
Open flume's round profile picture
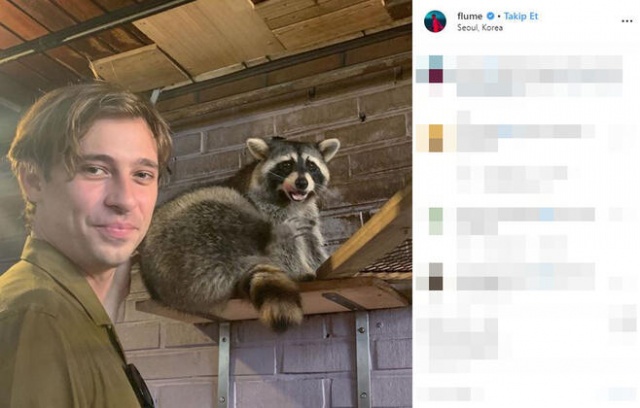point(435,22)
